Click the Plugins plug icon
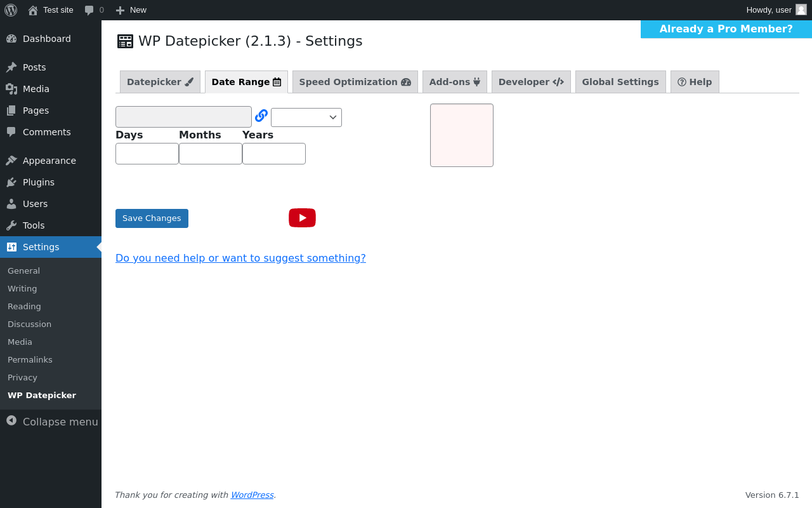812x508 pixels. (x=11, y=182)
